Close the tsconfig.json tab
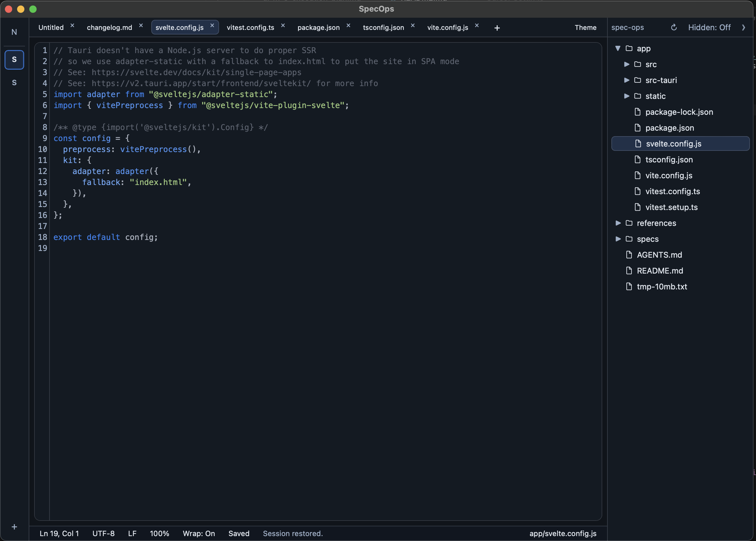The height and width of the screenshot is (541, 756). [x=413, y=25]
